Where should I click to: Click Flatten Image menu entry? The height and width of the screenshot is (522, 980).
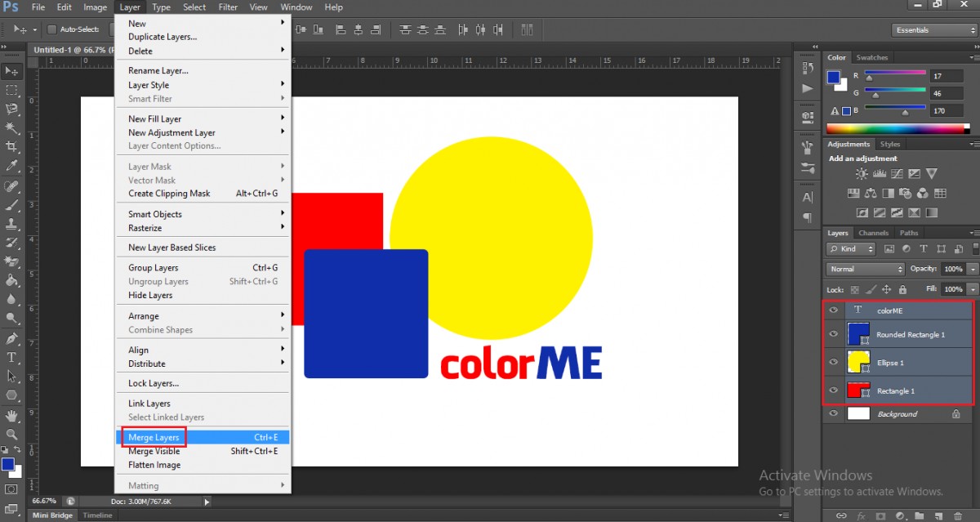tap(154, 465)
